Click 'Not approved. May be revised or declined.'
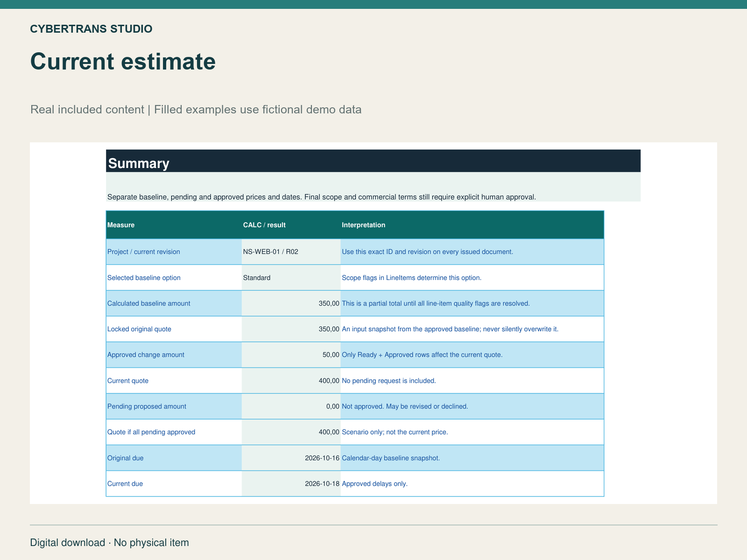This screenshot has width=747, height=560. 405,406
